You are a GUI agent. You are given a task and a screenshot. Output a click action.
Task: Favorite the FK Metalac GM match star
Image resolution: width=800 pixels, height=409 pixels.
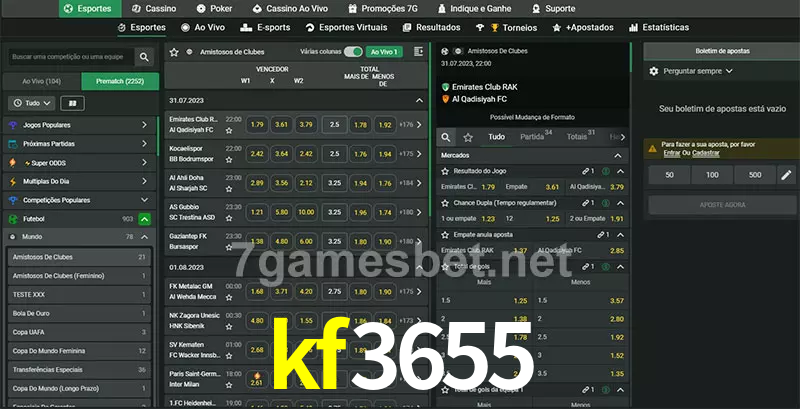[229, 297]
